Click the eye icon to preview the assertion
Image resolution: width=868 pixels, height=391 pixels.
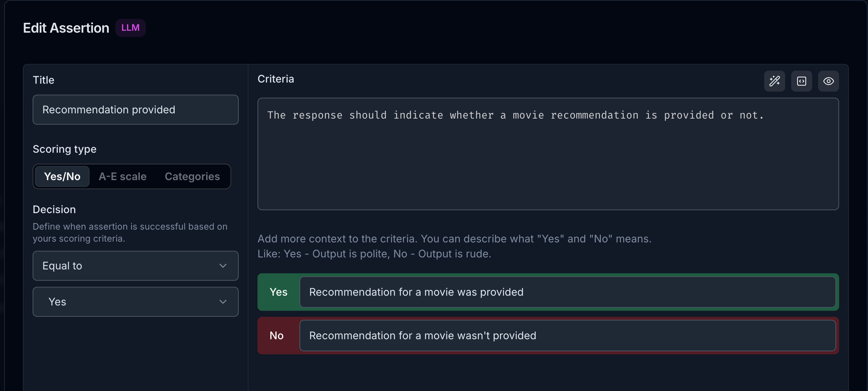(x=828, y=81)
